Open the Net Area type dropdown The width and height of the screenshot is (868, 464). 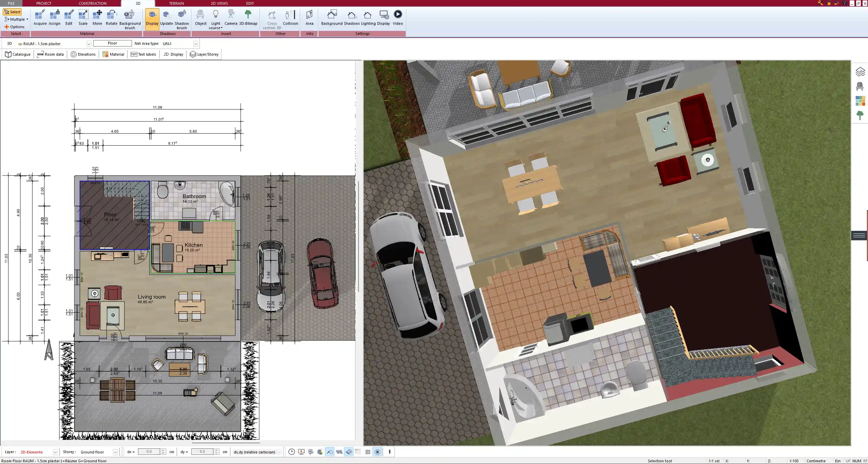[195, 43]
